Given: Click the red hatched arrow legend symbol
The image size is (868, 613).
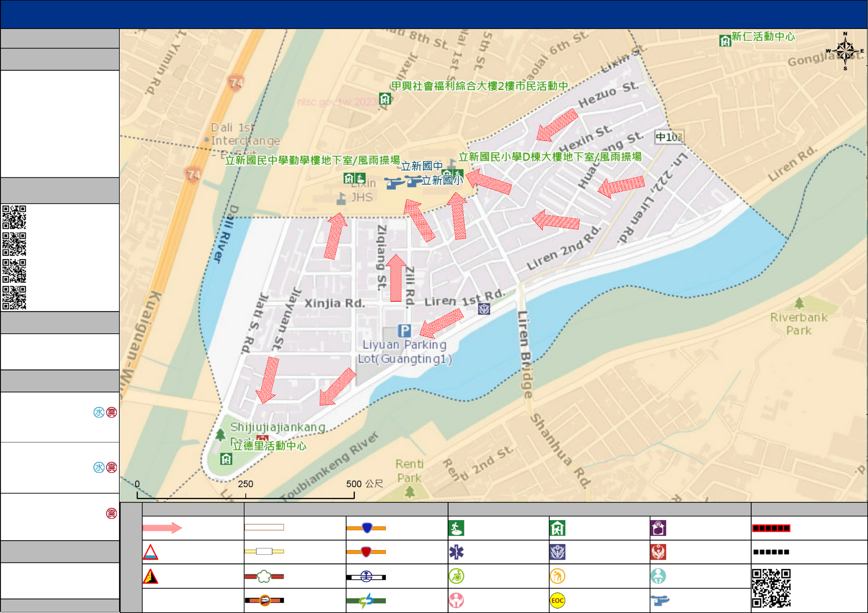Looking at the screenshot, I should [x=162, y=528].
